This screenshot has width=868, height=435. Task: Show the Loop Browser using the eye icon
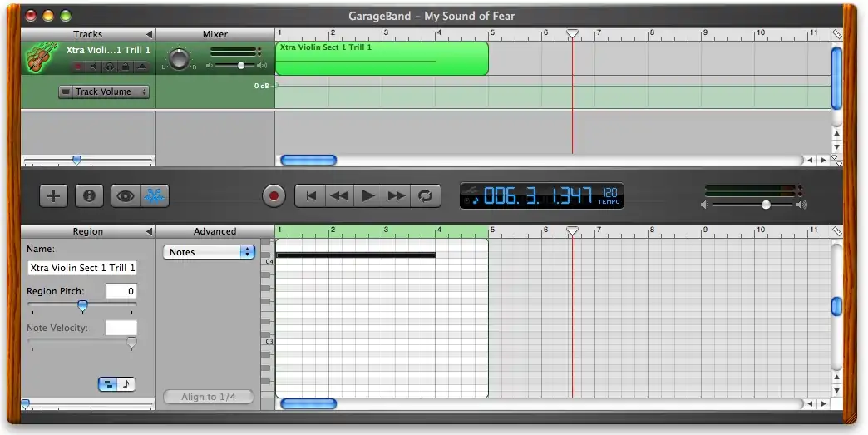click(x=126, y=196)
